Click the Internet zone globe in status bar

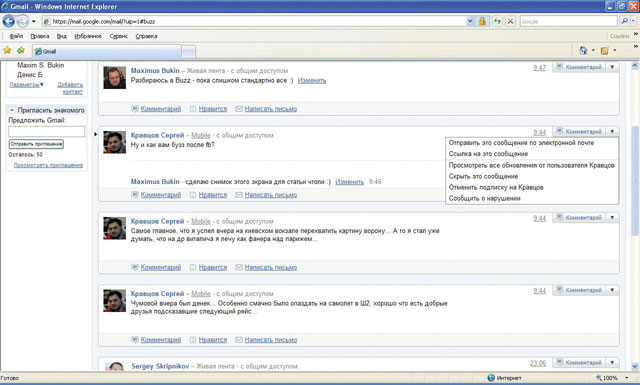491,378
